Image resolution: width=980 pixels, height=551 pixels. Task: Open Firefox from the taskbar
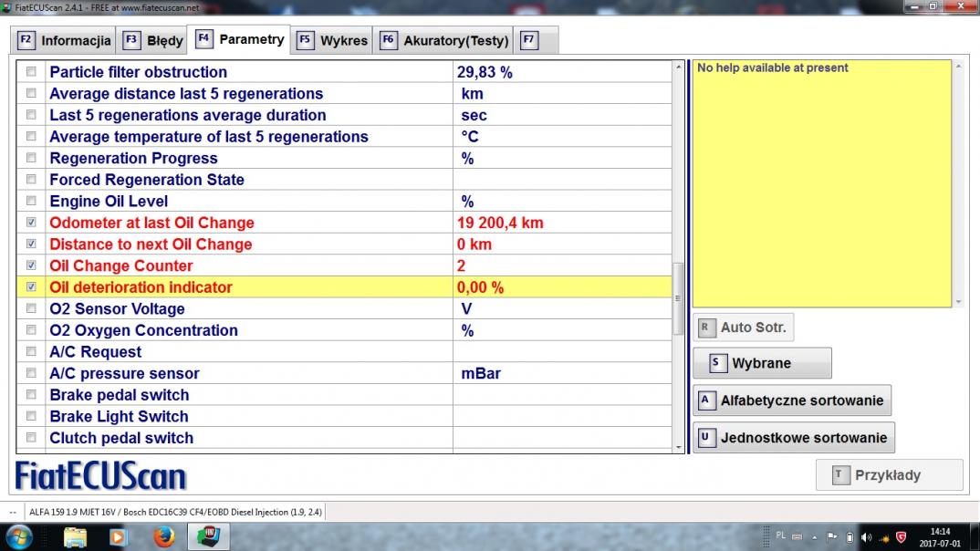[163, 536]
